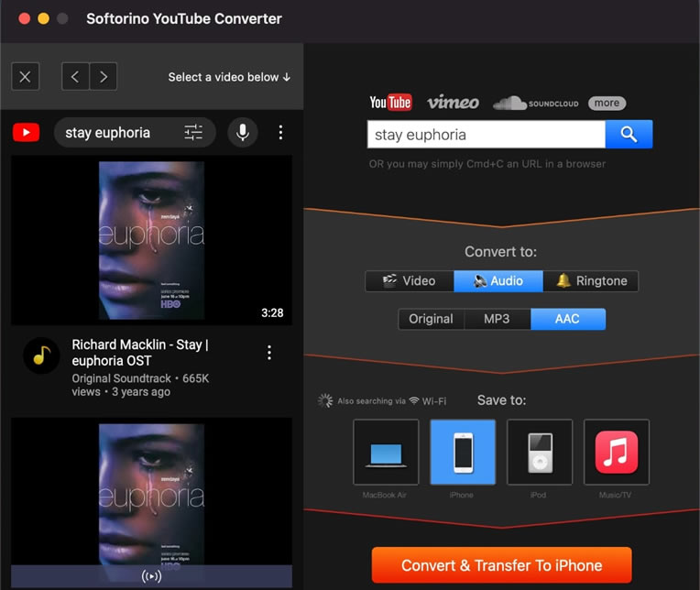
Task: Switch conversion type to Video
Action: tap(410, 281)
